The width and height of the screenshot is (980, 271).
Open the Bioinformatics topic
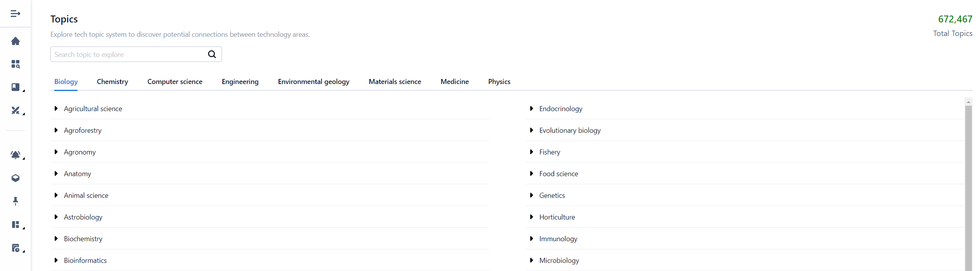(85, 261)
